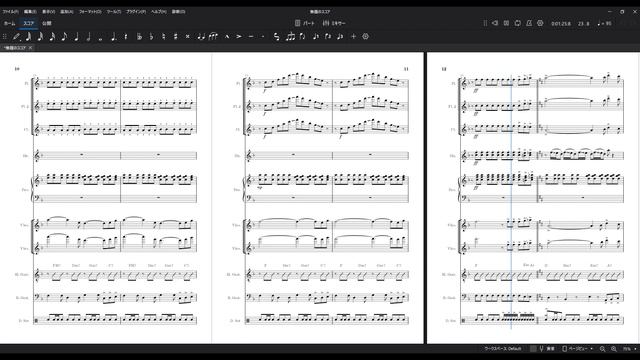This screenshot has width=640, height=360.
Task: Open playback settings gear
Action: tap(540, 23)
